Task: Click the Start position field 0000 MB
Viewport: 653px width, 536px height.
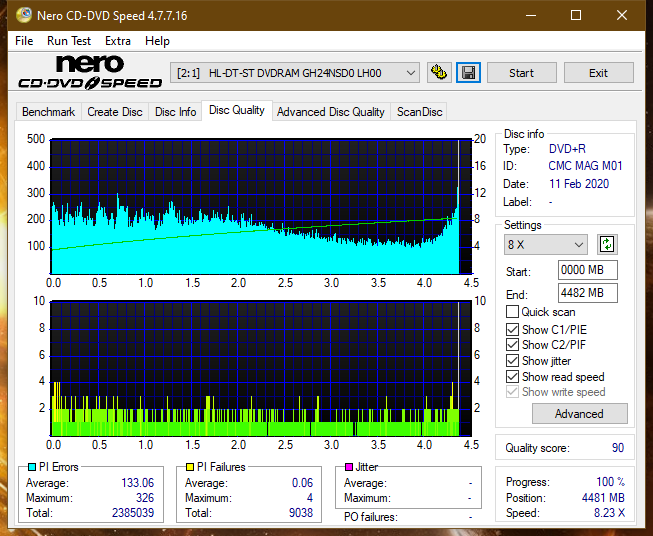Action: point(587,270)
